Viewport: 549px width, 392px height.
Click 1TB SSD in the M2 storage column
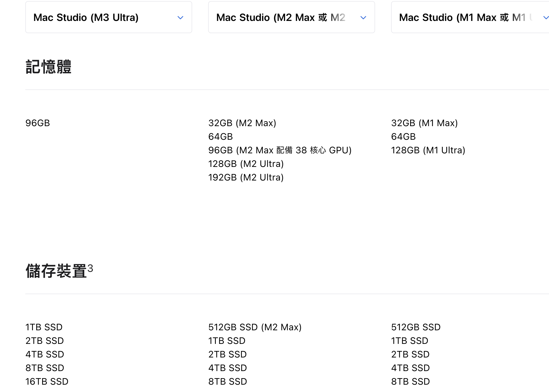[x=227, y=341]
